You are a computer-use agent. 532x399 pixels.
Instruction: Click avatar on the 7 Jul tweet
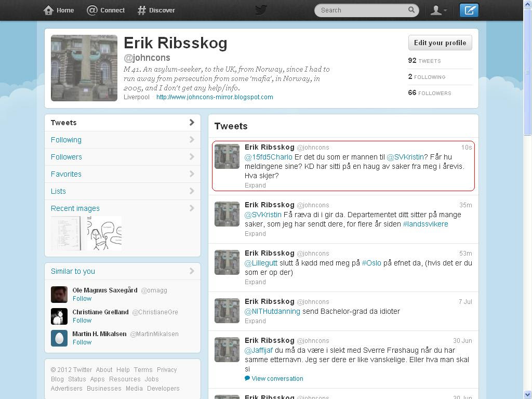(x=227, y=311)
